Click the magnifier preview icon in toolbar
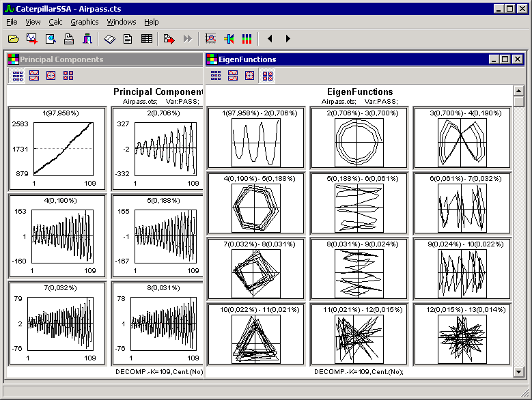The height and width of the screenshot is (400, 532). (51, 39)
